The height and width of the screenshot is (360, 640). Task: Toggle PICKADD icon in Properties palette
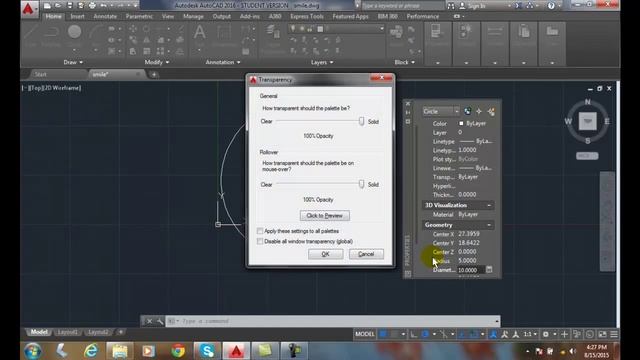tap(468, 111)
